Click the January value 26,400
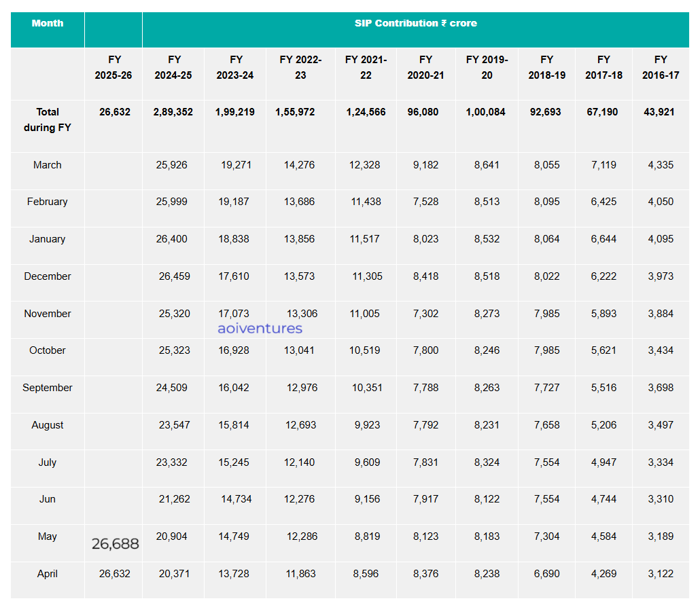This screenshot has width=700, height=603. click(x=171, y=239)
